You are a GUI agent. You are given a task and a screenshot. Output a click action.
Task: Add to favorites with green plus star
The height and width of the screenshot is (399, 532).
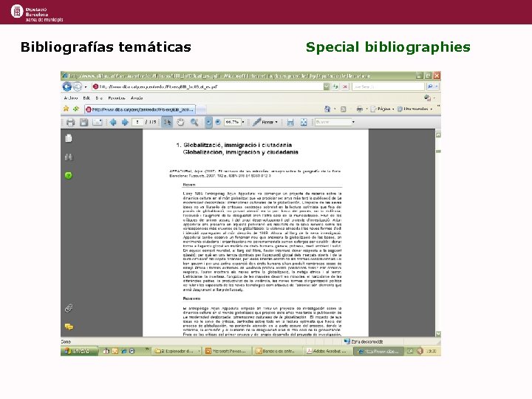pos(76,109)
